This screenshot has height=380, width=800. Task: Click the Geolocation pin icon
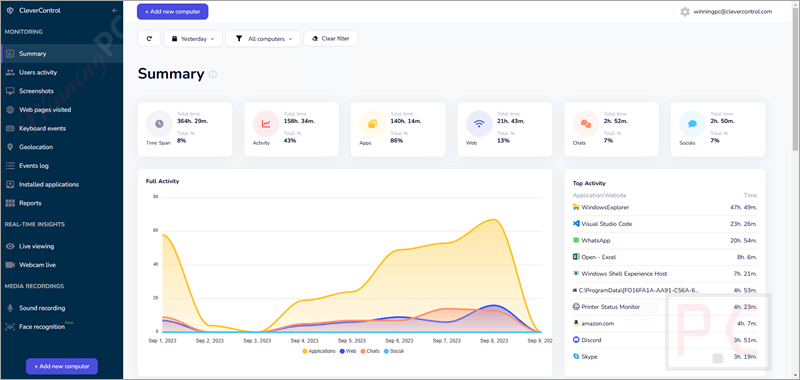(x=10, y=147)
